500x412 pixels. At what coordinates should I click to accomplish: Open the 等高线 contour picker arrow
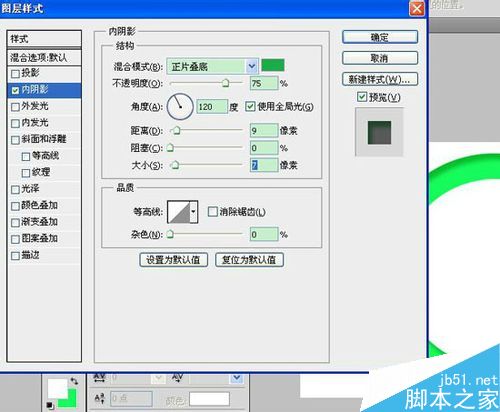point(193,212)
